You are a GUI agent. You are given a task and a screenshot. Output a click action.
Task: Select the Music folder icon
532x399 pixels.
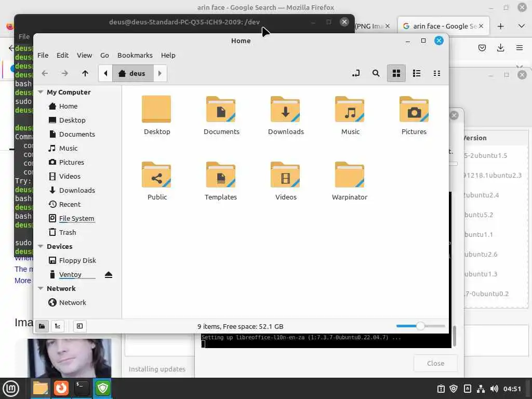pos(350,109)
